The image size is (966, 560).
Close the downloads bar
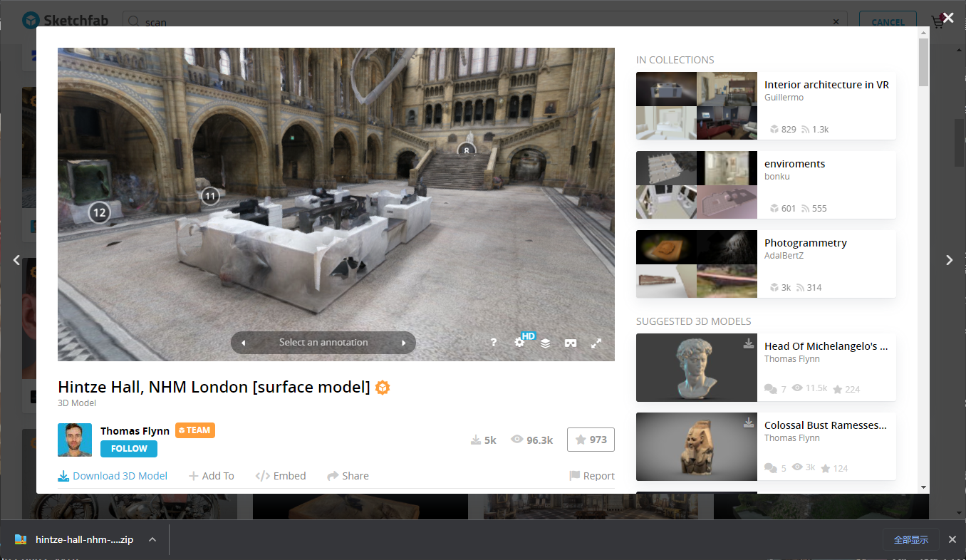952,540
